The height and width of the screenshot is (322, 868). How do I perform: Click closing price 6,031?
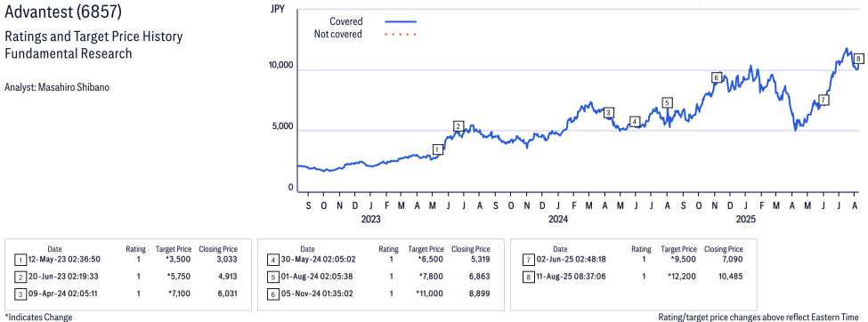[228, 294]
